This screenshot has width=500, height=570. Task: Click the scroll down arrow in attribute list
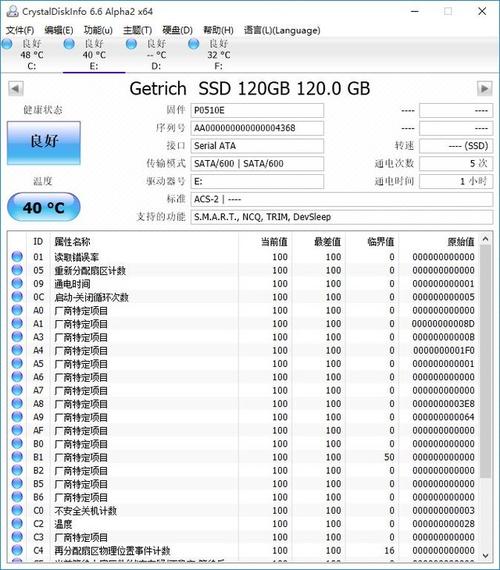pos(485,555)
